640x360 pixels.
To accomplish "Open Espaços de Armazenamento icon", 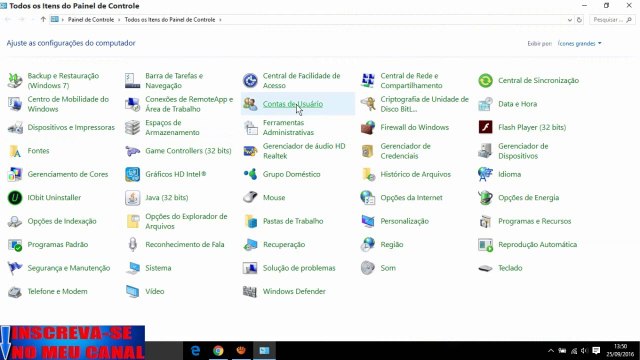I will 133,127.
